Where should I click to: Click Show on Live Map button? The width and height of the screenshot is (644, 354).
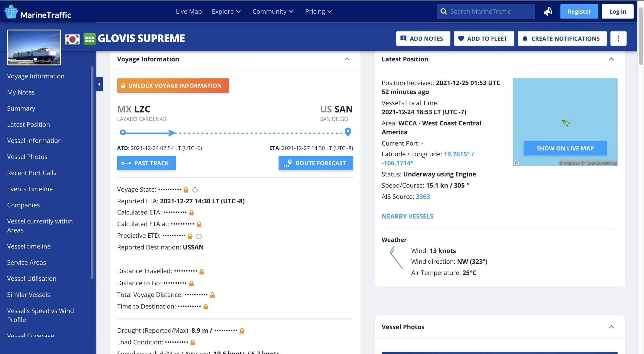click(x=565, y=148)
